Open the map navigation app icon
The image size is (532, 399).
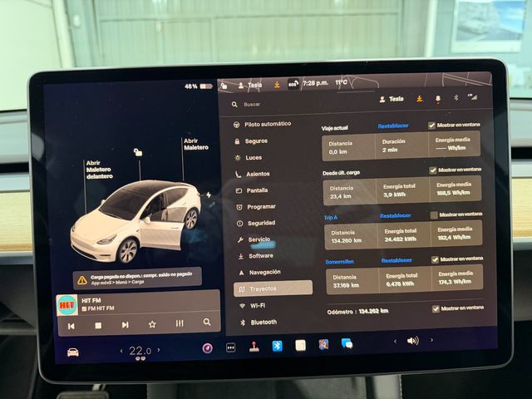pyautogui.click(x=323, y=345)
